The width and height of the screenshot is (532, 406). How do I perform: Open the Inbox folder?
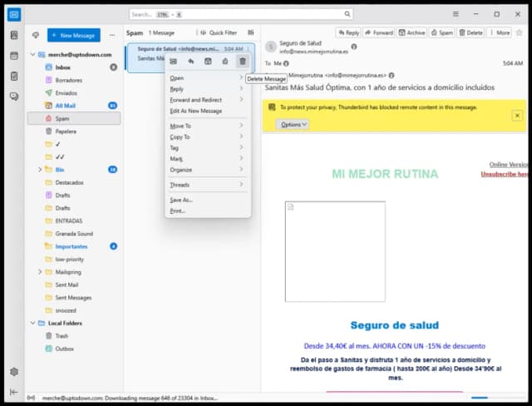click(x=74, y=67)
